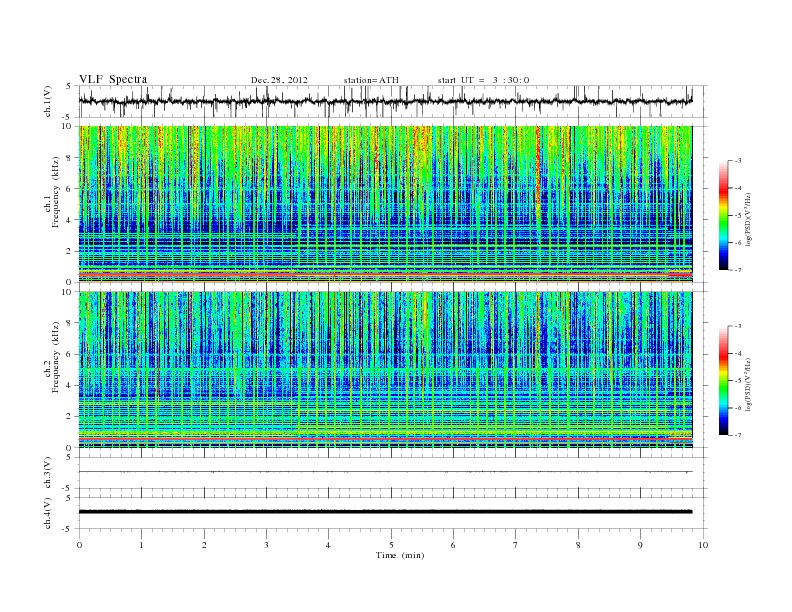The height and width of the screenshot is (612, 792).
Task: Click the log(PSD) label beside ch.2 colorbar
Action: click(x=749, y=384)
